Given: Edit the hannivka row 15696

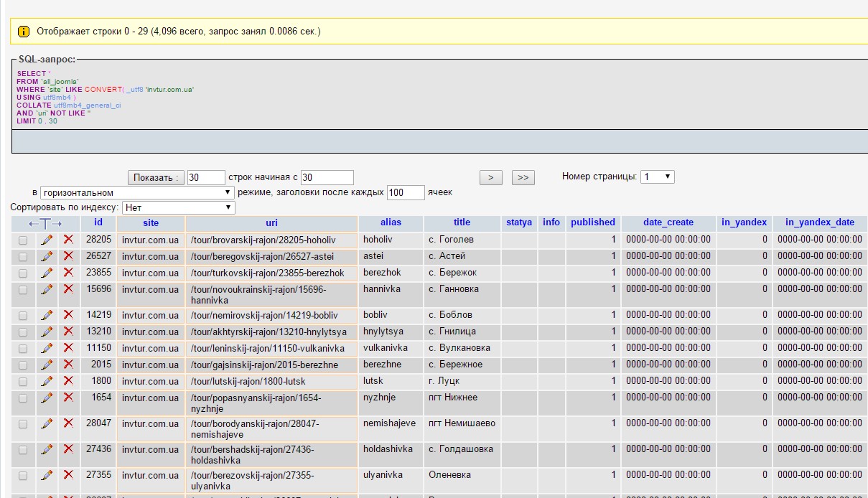Looking at the screenshot, I should (x=47, y=289).
